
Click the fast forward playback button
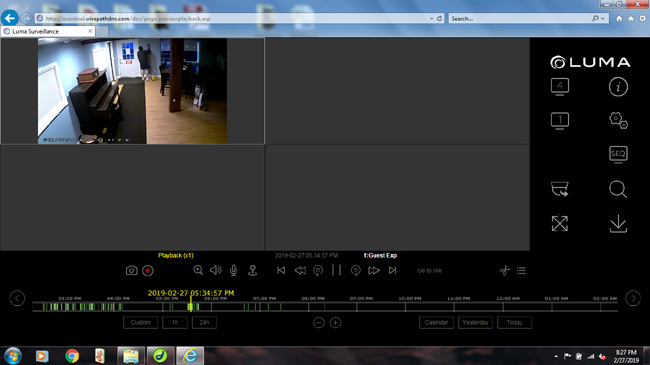tap(374, 270)
